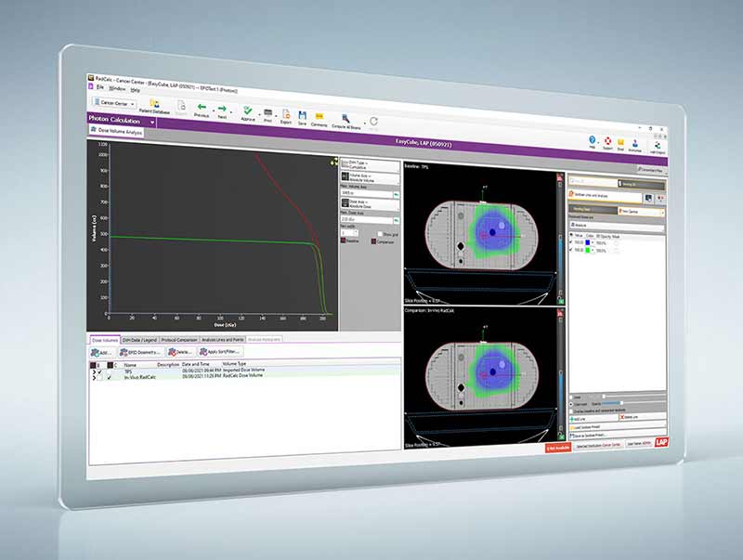Click the red icon beside Isodose Lines
The height and width of the screenshot is (560, 743).
pyautogui.click(x=660, y=199)
